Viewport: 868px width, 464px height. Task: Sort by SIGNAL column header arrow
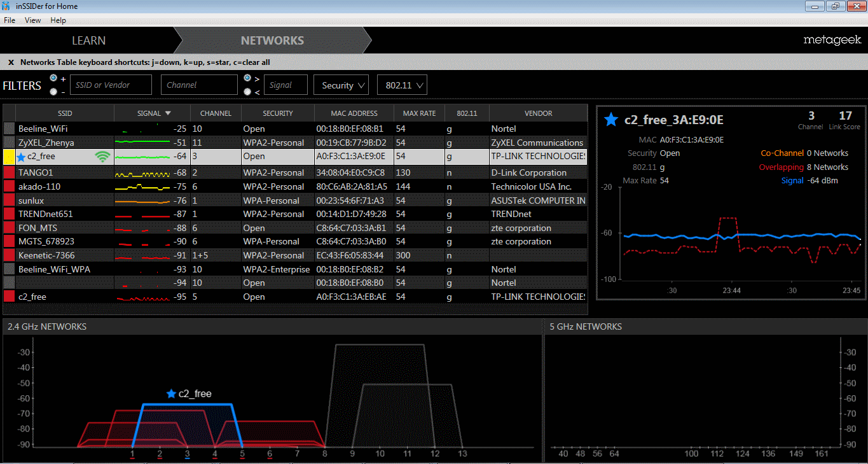[x=168, y=113]
